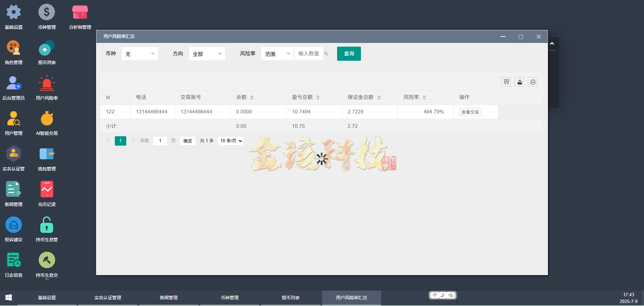The height and width of the screenshot is (306, 644).
Task: Open the 币种管理 (coin management) app icon
Action: point(47,16)
